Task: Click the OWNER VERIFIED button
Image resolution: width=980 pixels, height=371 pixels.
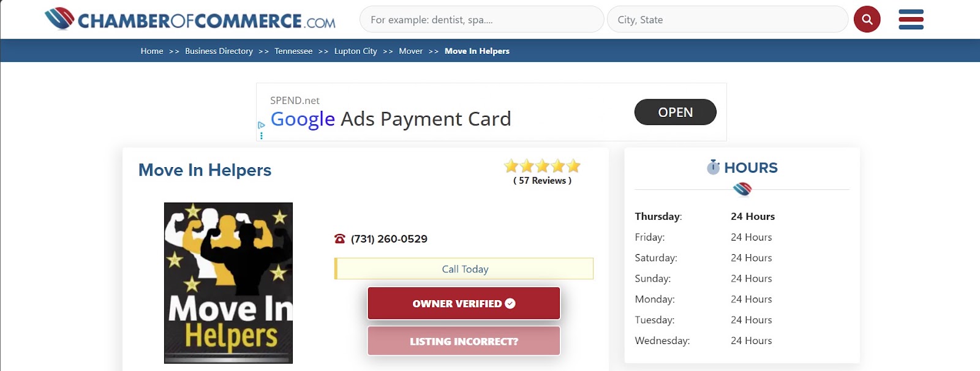Action: coord(464,303)
